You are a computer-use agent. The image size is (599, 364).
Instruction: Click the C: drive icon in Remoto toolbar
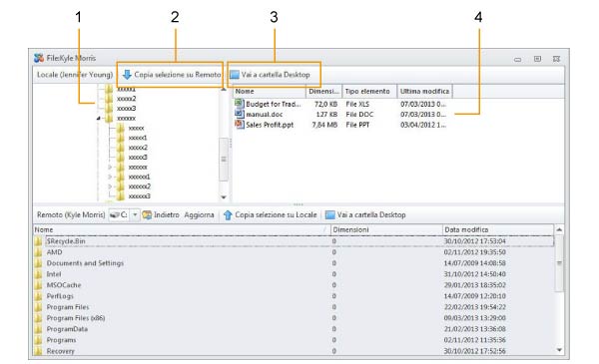[114, 215]
